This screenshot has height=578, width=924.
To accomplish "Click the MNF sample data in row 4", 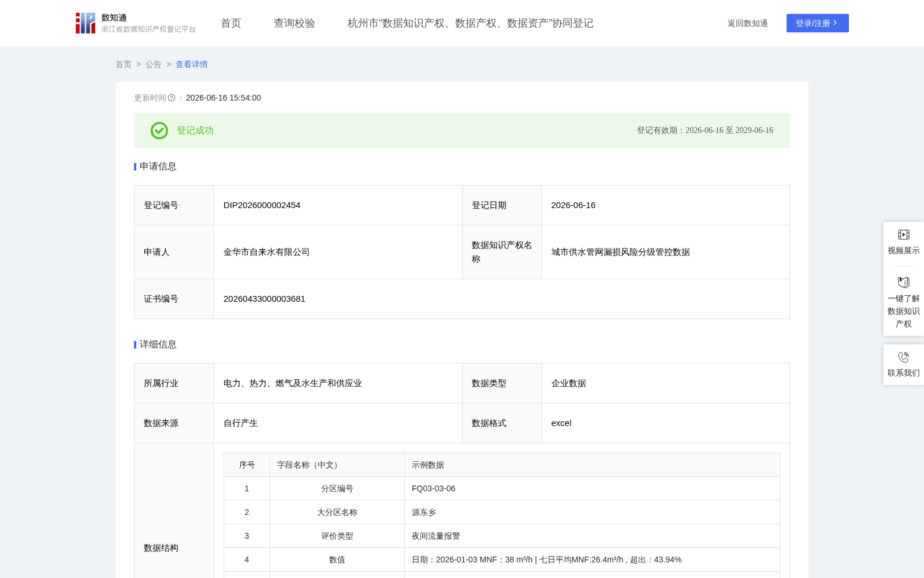I will coord(546,560).
